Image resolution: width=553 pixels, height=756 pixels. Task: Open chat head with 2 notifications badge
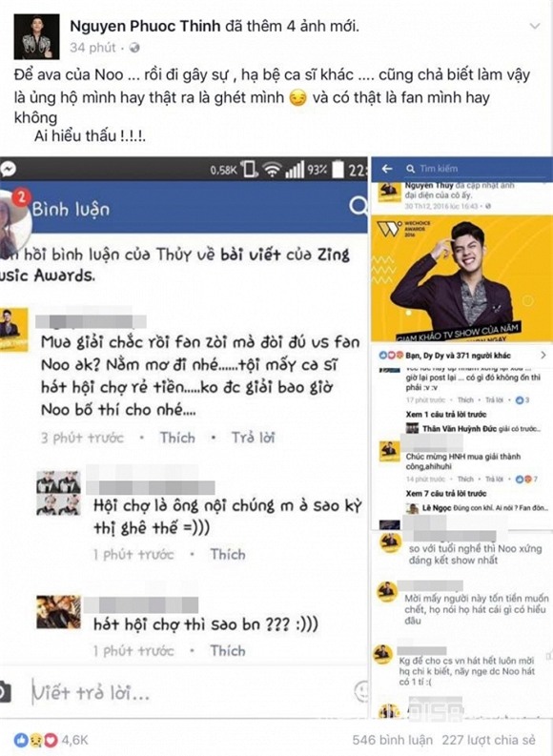pos(13,219)
